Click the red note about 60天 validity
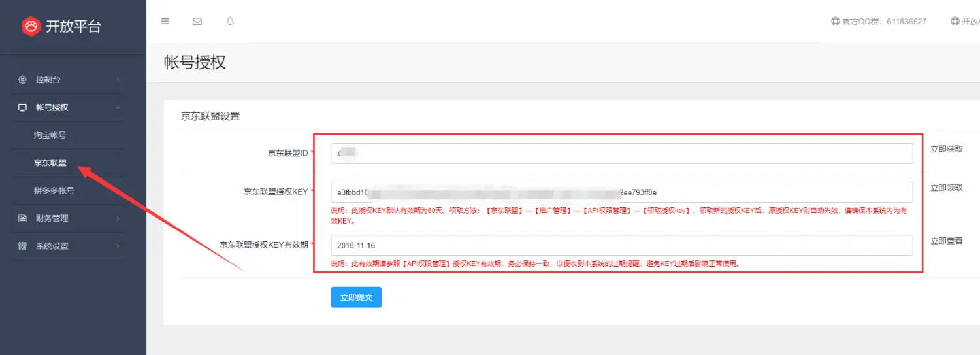The width and height of the screenshot is (980, 355). pos(619,216)
